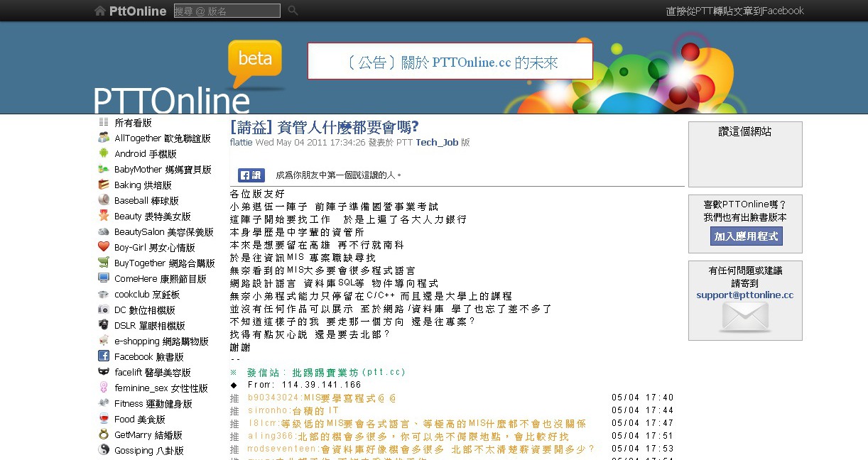Click the e-shopping board icon
Image resolution: width=868 pixels, height=460 pixels.
104,341
